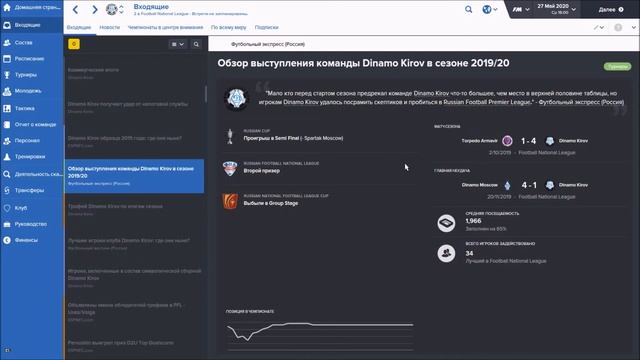Open the world globe menu
640x360 pixels.
(x=489, y=9)
